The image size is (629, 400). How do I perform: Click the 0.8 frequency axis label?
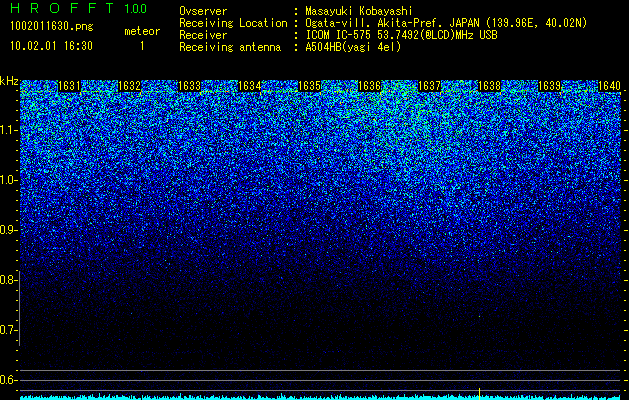point(9,280)
